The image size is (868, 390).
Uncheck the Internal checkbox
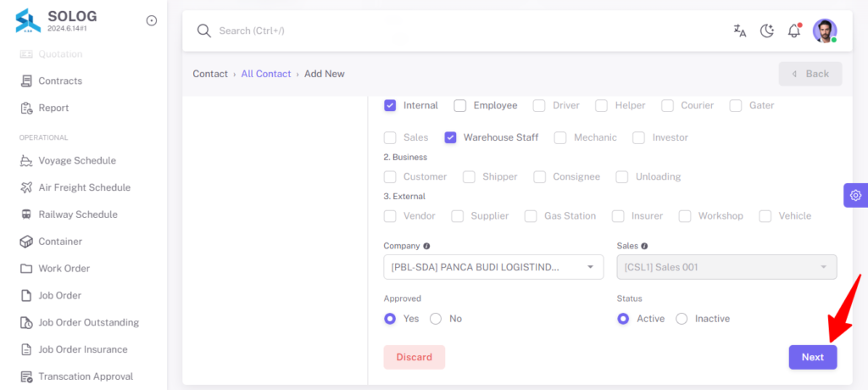click(390, 105)
